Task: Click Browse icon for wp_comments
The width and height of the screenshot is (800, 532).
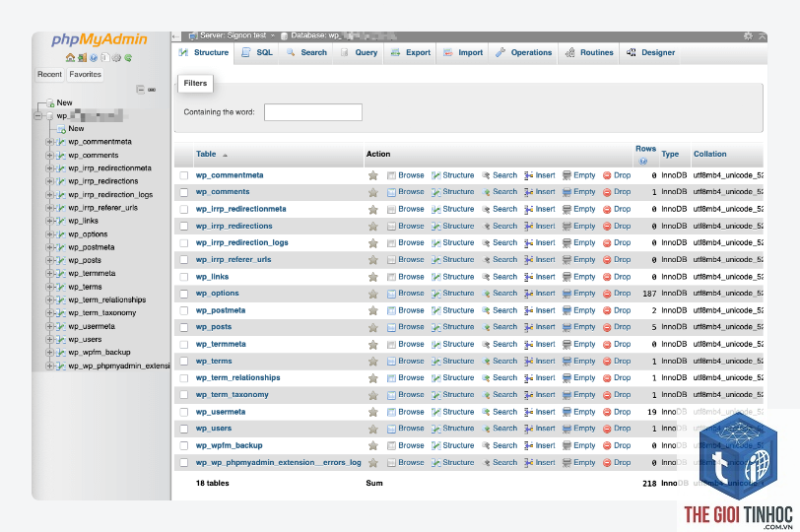Action: point(391,192)
